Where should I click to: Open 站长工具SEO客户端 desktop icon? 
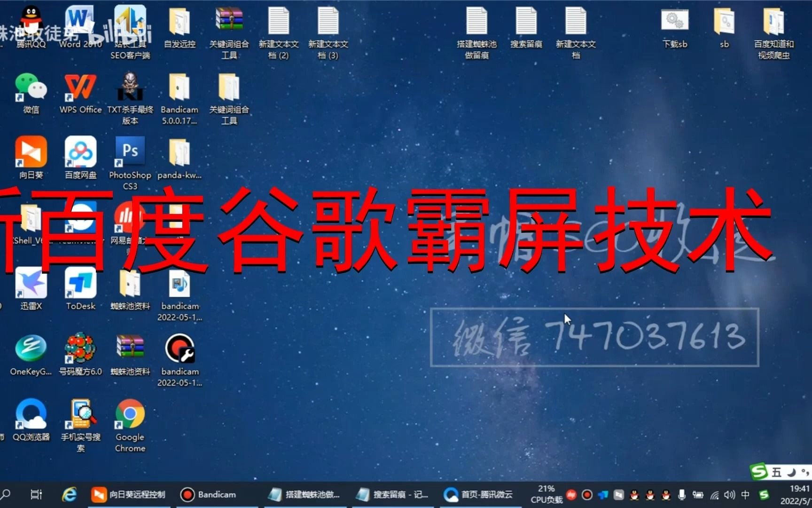click(130, 32)
